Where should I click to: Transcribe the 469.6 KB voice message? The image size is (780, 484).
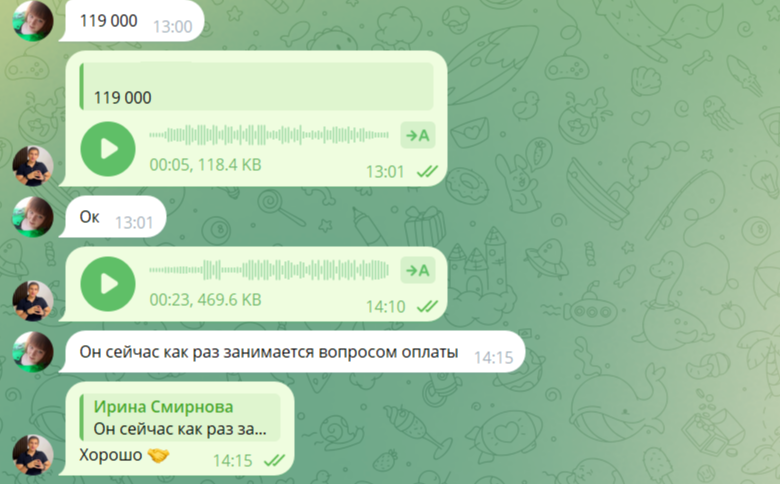(x=418, y=271)
